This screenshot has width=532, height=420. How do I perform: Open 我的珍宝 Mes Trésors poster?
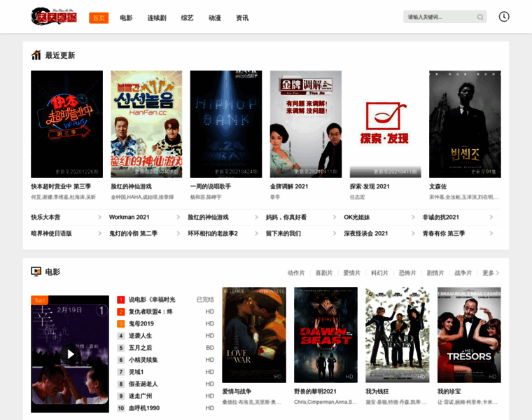pos(469,335)
